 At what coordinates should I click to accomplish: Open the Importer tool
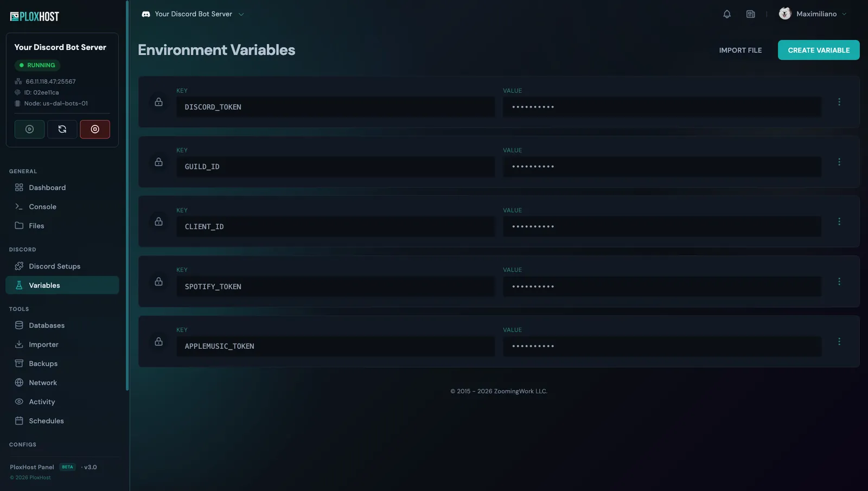[62, 345]
